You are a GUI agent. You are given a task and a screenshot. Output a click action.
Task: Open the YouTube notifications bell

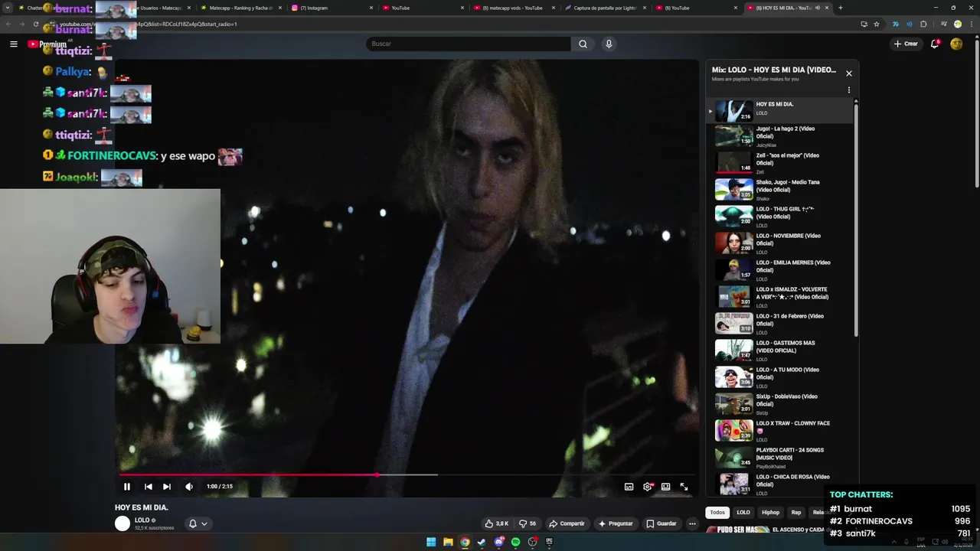point(934,44)
